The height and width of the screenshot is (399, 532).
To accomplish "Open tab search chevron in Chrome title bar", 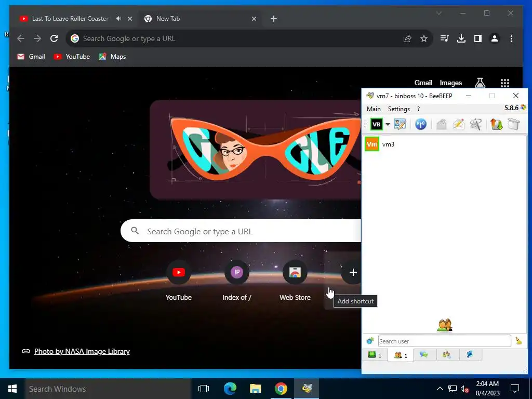I will click(439, 13).
